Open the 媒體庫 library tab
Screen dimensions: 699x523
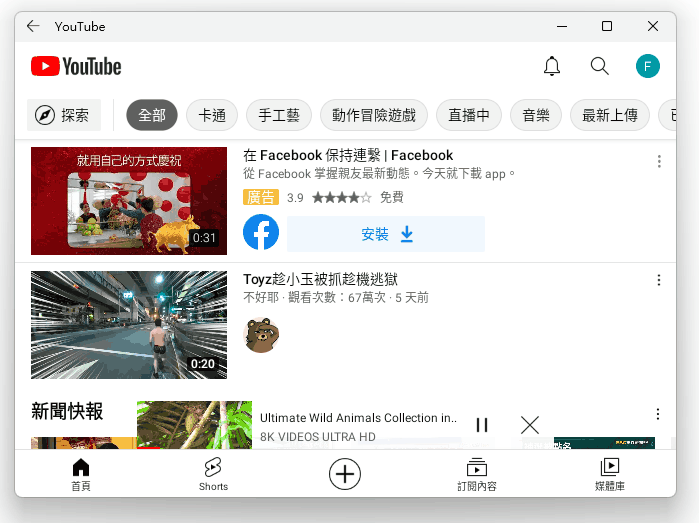[609, 474]
